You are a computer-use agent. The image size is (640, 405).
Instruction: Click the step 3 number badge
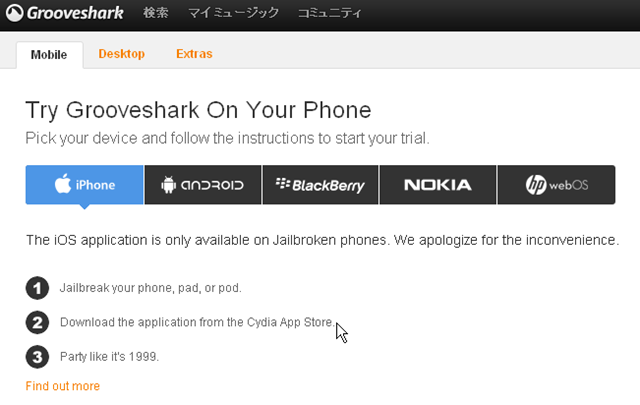click(x=37, y=356)
